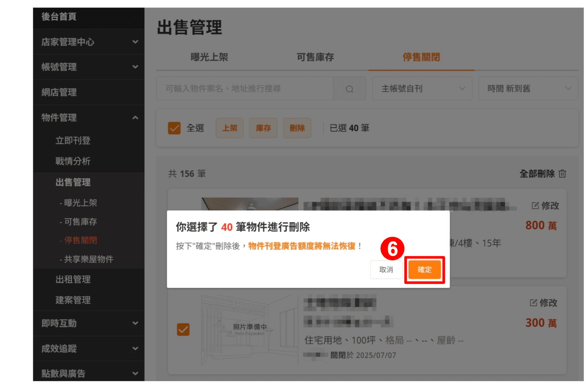Click the edit icon on the 300 萬 listing
588x385 pixels.
533,303
